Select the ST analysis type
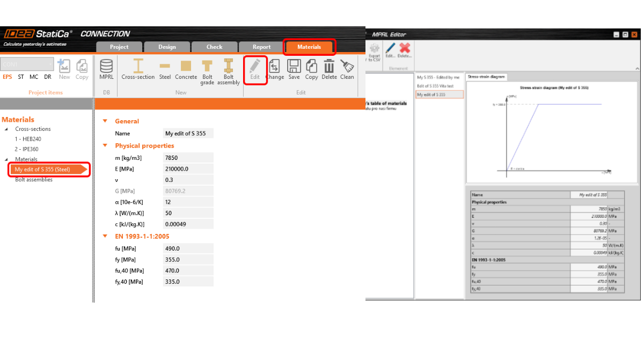This screenshot has width=644, height=338. pyautogui.click(x=21, y=77)
